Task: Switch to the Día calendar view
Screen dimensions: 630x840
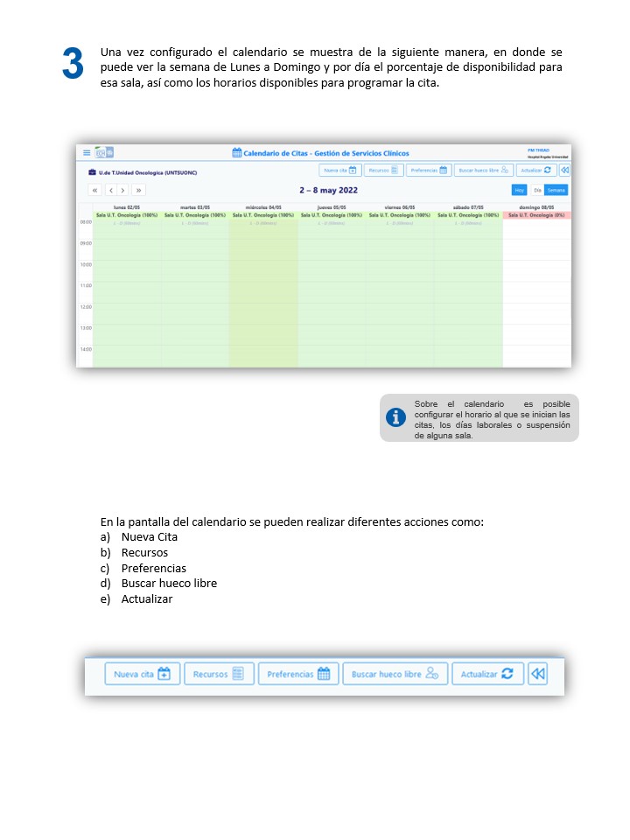Action: pos(537,190)
